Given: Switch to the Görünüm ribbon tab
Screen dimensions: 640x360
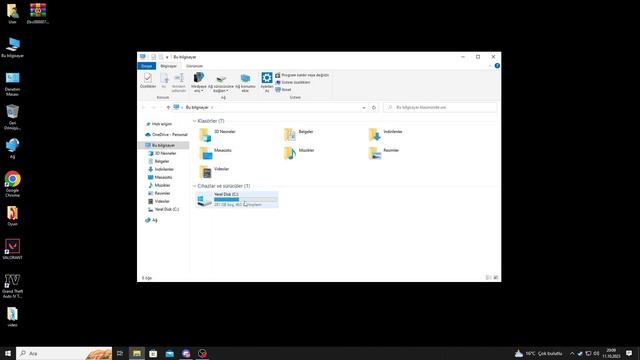Looking at the screenshot, I should pos(194,66).
